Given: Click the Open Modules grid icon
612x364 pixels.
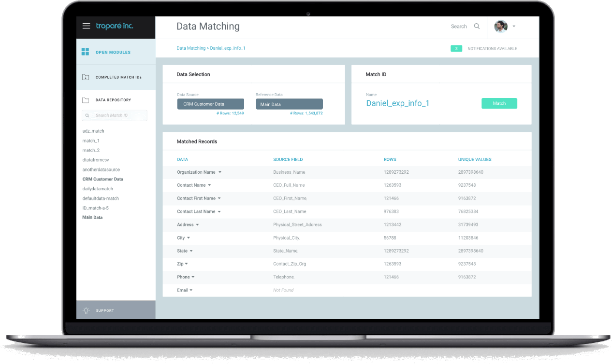Looking at the screenshot, I should (86, 52).
